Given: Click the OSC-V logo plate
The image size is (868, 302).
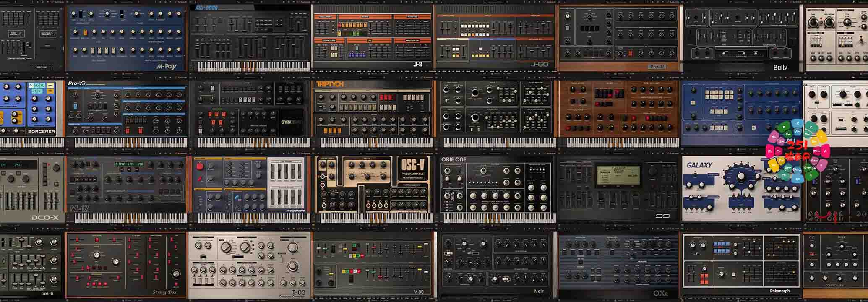Looking at the screenshot, I should 413,169.
